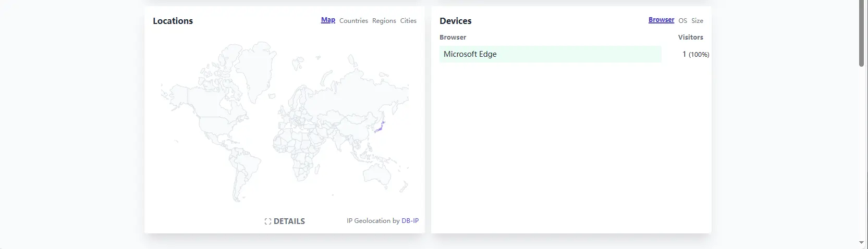Switch Devices to the OS tab
Image resolution: width=868 pixels, height=249 pixels.
click(x=682, y=21)
